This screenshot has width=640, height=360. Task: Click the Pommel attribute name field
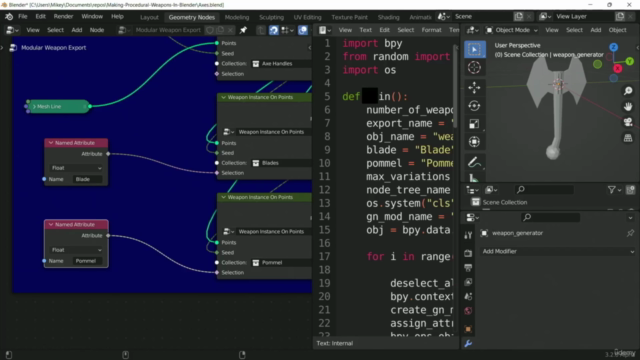pyautogui.click(x=88, y=261)
